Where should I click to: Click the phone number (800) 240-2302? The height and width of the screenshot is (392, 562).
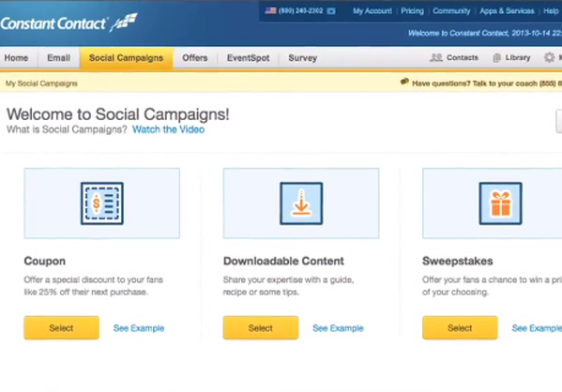(x=301, y=10)
